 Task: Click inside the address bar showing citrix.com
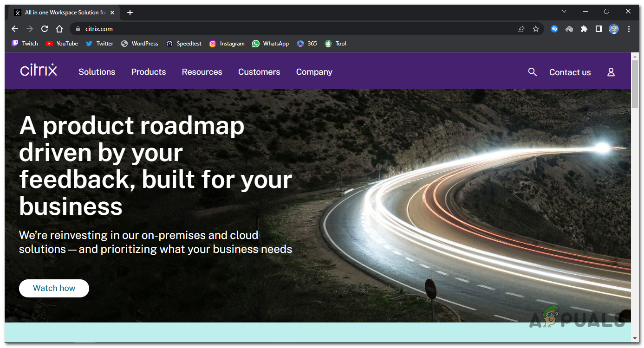pyautogui.click(x=100, y=29)
